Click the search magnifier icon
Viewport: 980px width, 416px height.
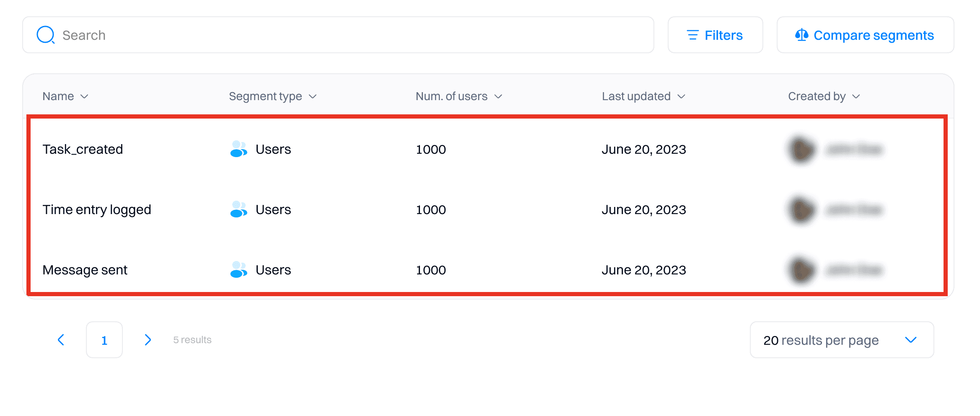(x=46, y=35)
